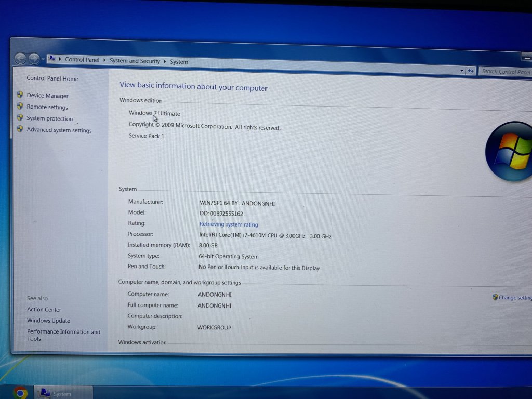Viewport: 532px width, 399px height.
Task: Open Advanced system settings
Action: 59,130
